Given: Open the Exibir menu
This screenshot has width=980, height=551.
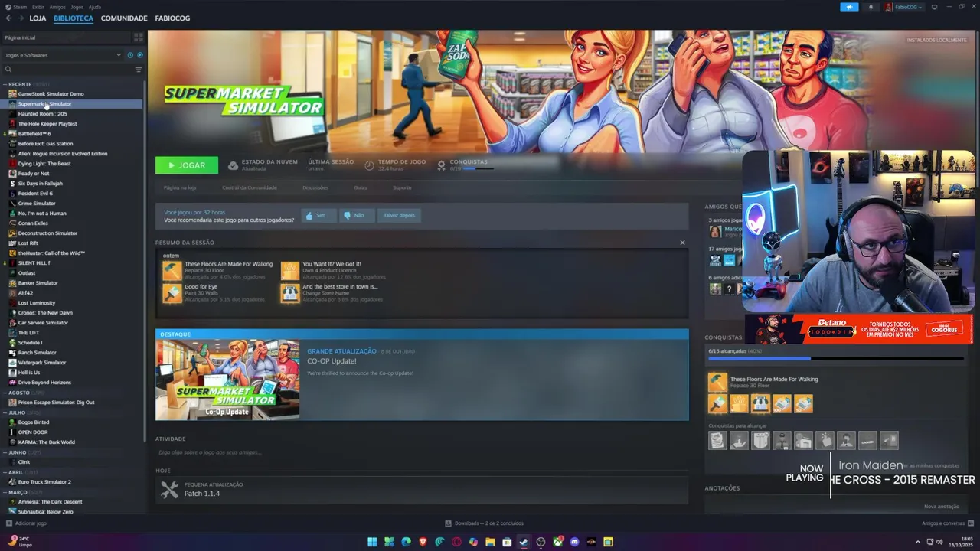Looking at the screenshot, I should tap(38, 7).
